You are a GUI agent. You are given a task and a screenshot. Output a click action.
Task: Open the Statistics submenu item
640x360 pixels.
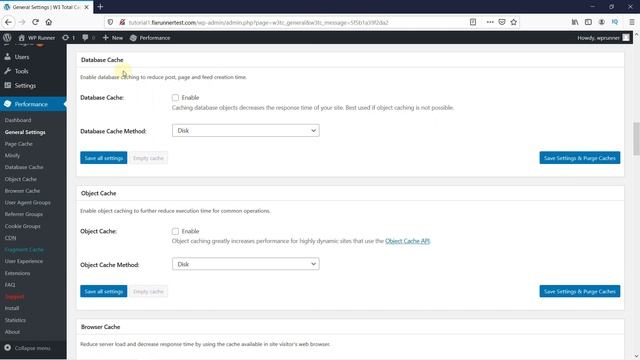tap(15, 320)
